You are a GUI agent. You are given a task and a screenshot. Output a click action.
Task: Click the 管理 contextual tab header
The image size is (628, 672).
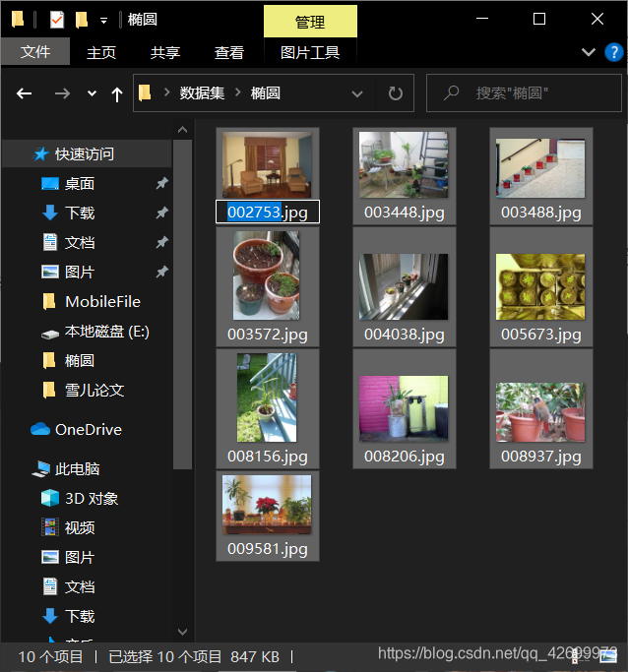click(310, 22)
